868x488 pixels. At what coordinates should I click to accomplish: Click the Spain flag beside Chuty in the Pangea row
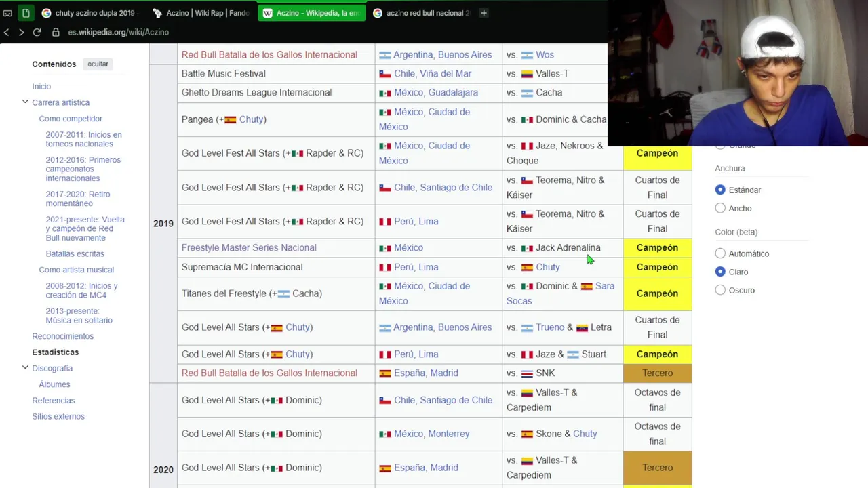(231, 120)
